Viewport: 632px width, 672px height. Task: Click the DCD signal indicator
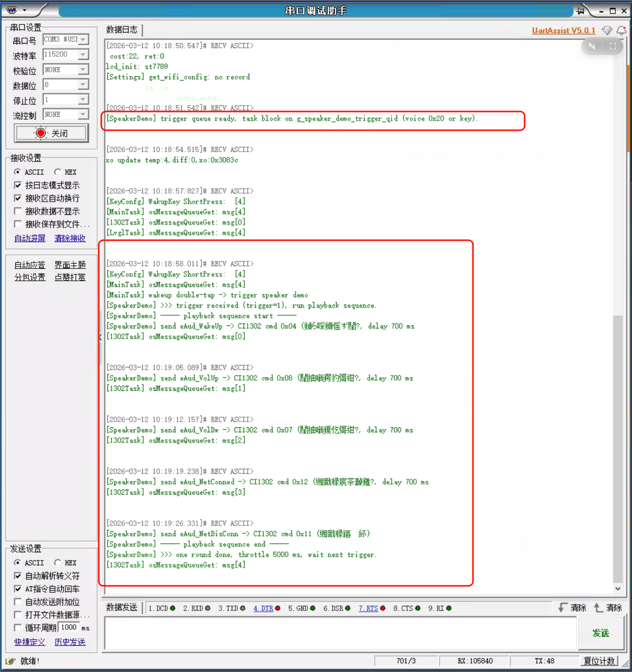[173, 608]
